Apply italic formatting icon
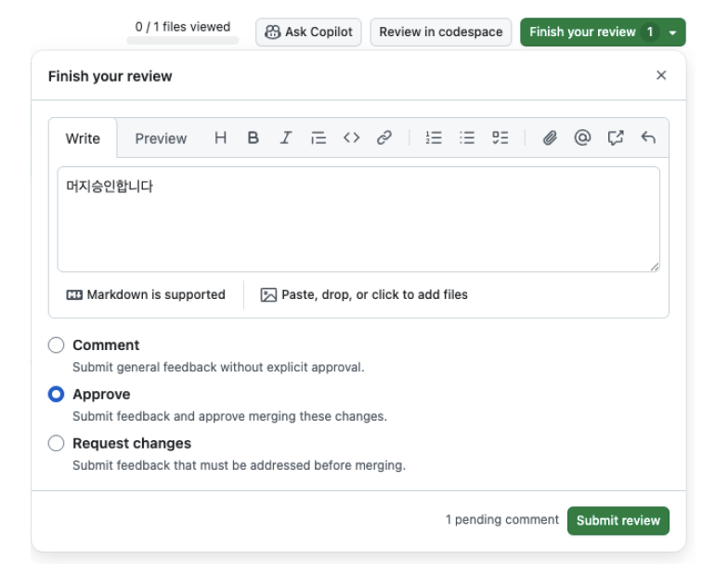The image size is (728, 585). point(286,138)
